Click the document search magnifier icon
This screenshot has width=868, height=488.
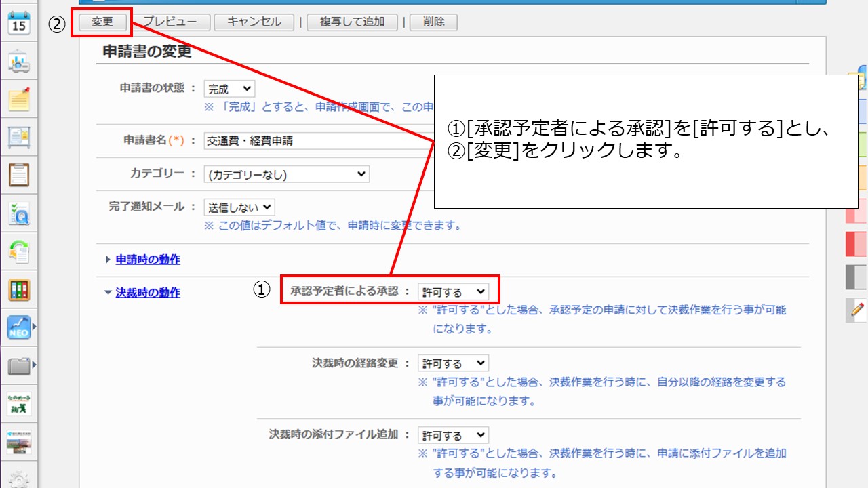19,213
